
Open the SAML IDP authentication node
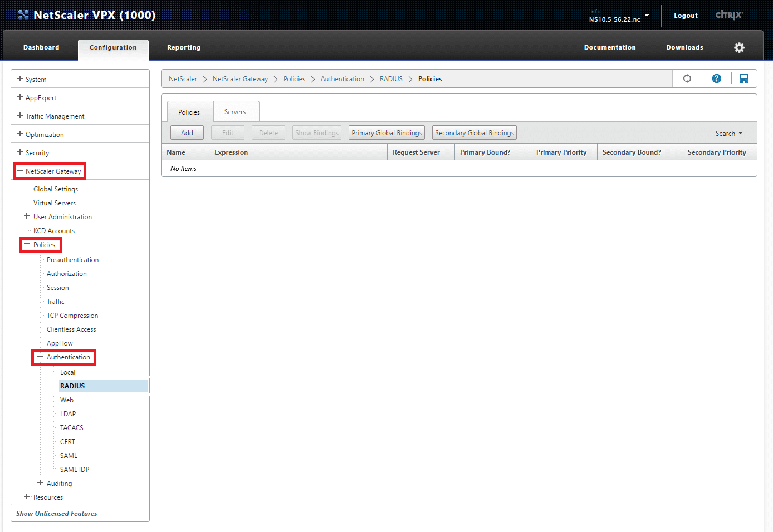point(74,469)
